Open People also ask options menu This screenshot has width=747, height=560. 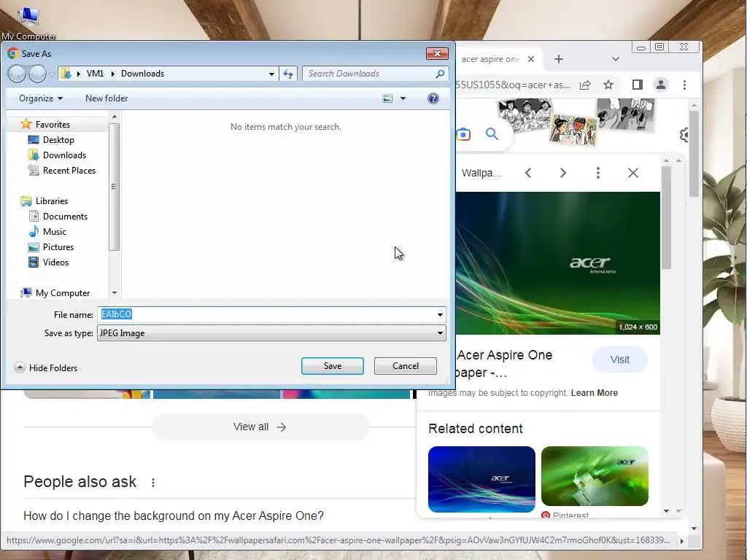coord(153,483)
